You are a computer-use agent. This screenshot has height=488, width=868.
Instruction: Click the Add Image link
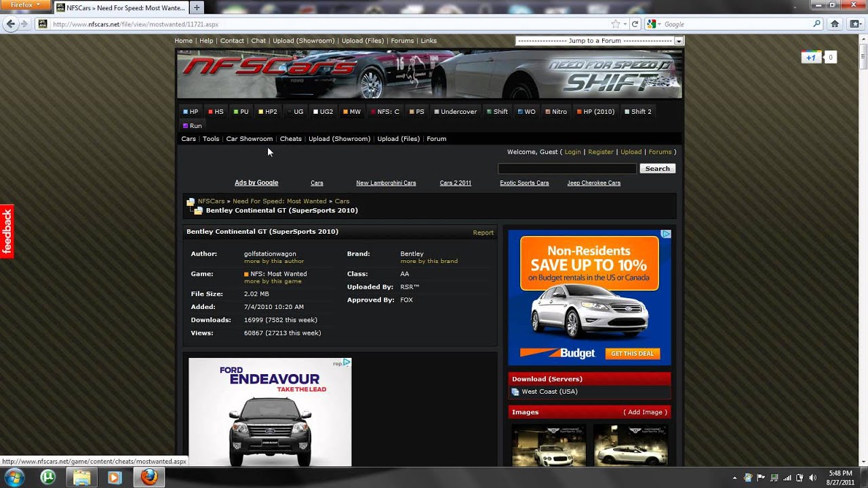645,412
